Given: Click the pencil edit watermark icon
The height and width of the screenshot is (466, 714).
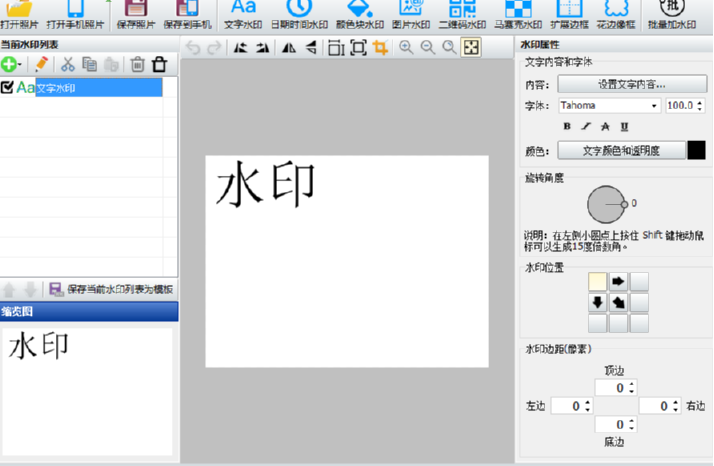Looking at the screenshot, I should pyautogui.click(x=41, y=64).
